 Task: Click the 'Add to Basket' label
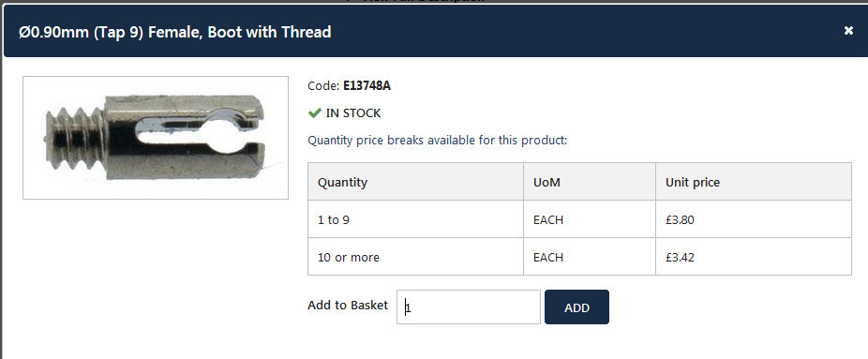348,306
